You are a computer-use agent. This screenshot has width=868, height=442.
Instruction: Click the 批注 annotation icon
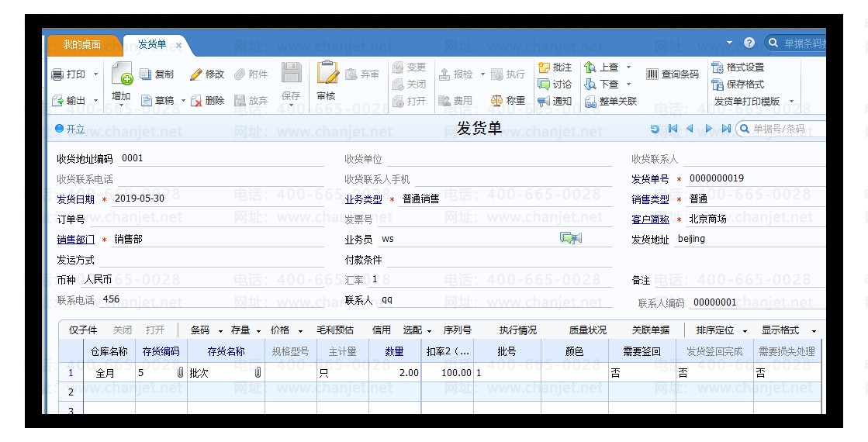point(544,67)
